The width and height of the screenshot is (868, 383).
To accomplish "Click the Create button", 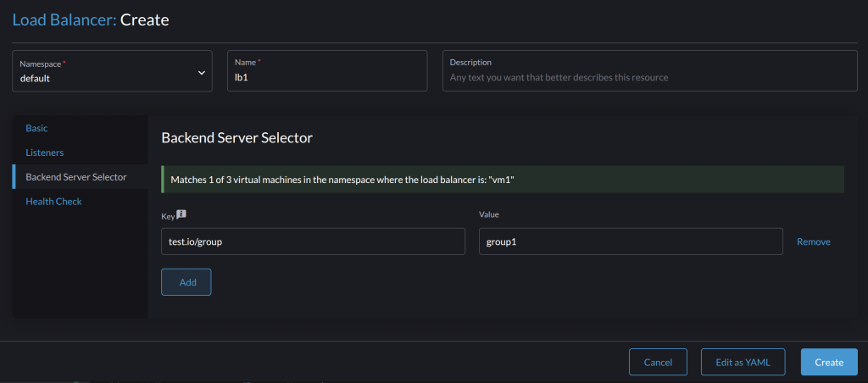I will click(828, 362).
